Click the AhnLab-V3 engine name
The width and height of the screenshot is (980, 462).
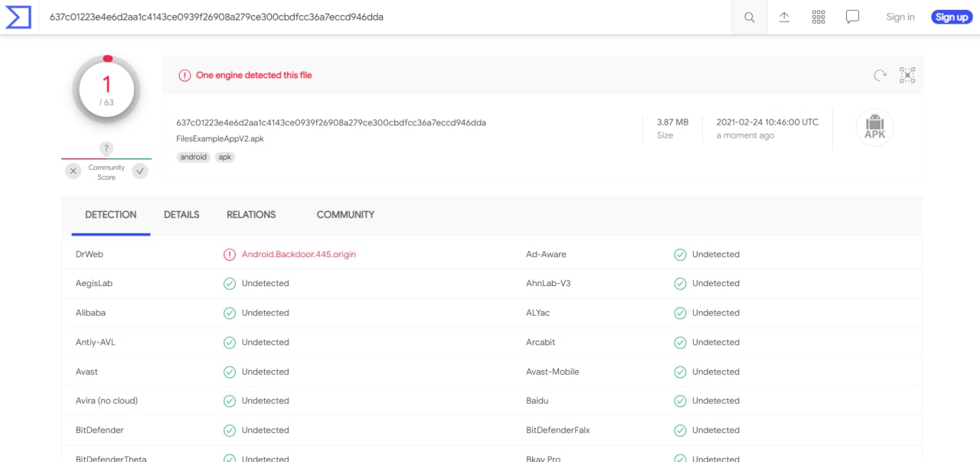click(x=548, y=284)
